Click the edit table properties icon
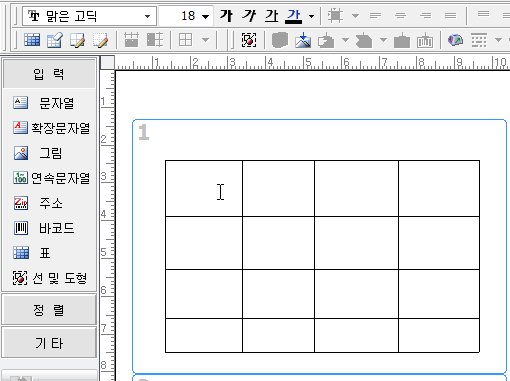Screen dimensions: 510x381 pos(55,40)
